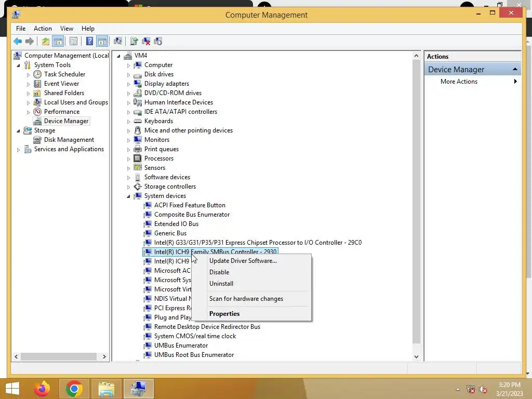Open the Action menu
Screen dimensions: 532x399
(x=43, y=29)
